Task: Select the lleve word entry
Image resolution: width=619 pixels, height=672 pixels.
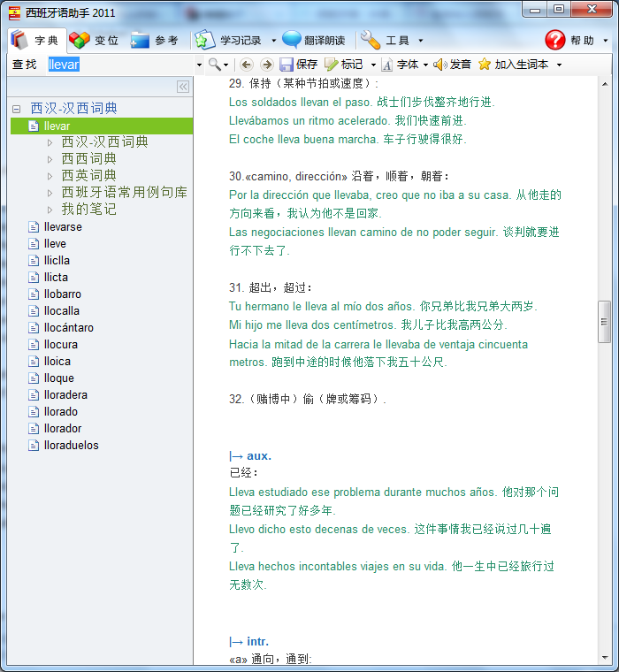Action: (55, 243)
